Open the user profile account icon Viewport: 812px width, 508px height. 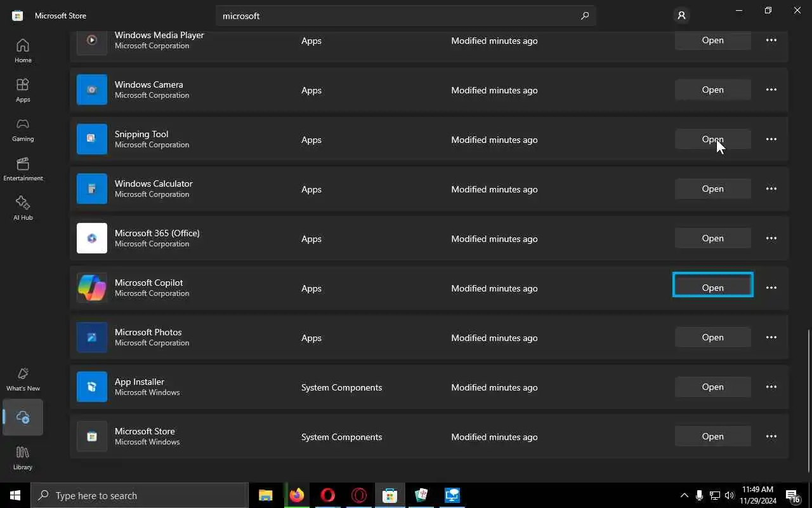(x=681, y=15)
